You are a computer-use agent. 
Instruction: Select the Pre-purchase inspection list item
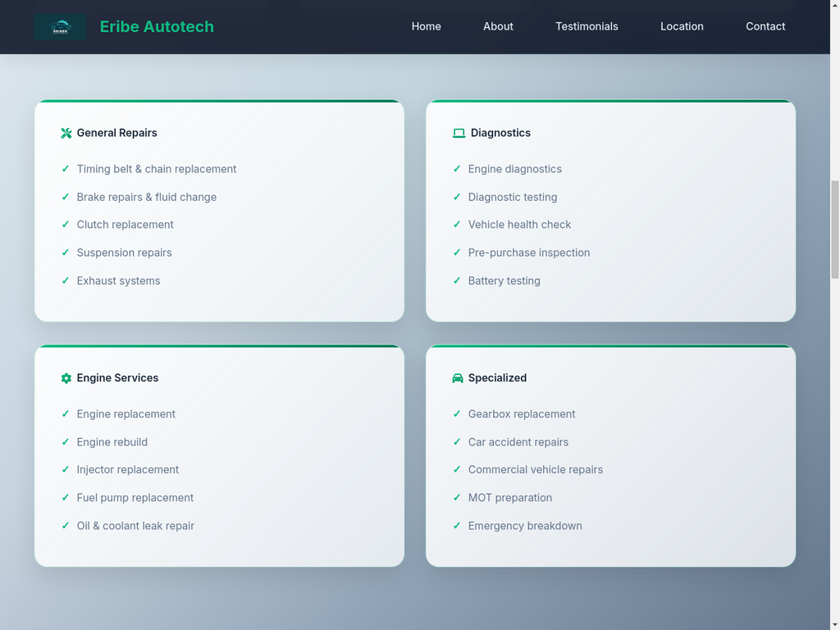tap(529, 253)
